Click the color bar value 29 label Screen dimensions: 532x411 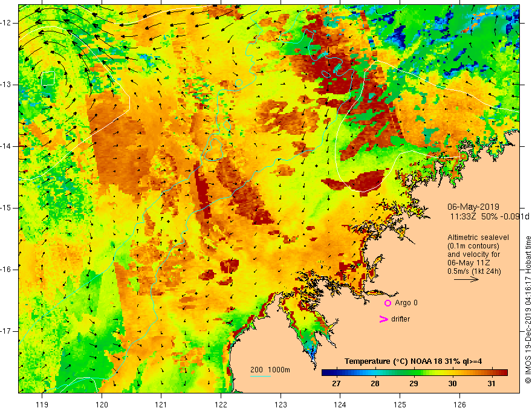pyautogui.click(x=414, y=384)
